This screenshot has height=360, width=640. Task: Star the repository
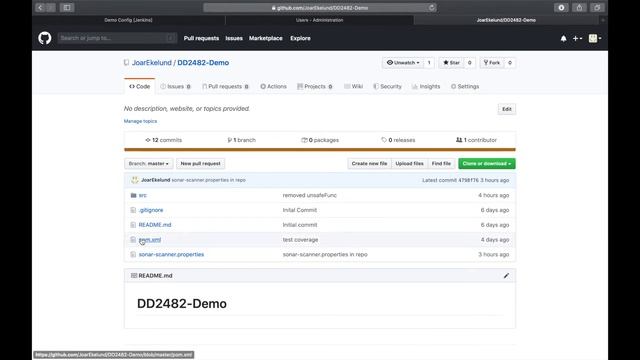(451, 62)
